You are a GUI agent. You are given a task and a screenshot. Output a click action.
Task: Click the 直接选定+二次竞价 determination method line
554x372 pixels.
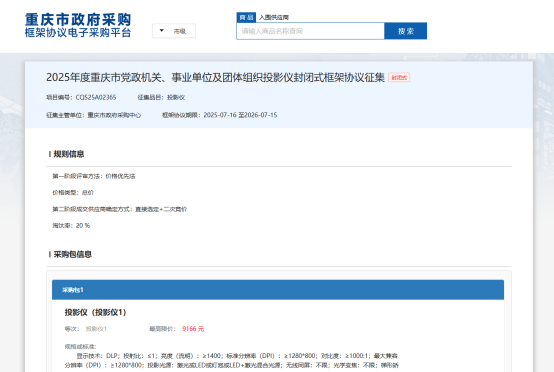coord(120,209)
